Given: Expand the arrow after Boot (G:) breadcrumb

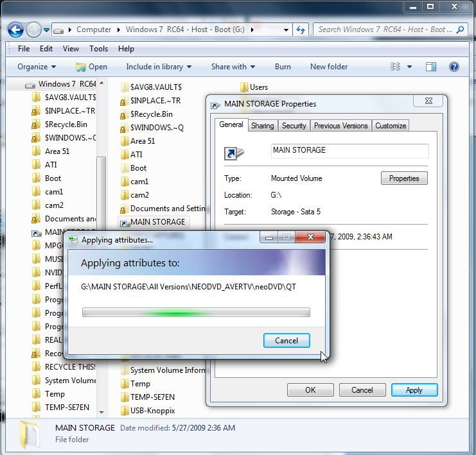Looking at the screenshot, I should tap(252, 30).
